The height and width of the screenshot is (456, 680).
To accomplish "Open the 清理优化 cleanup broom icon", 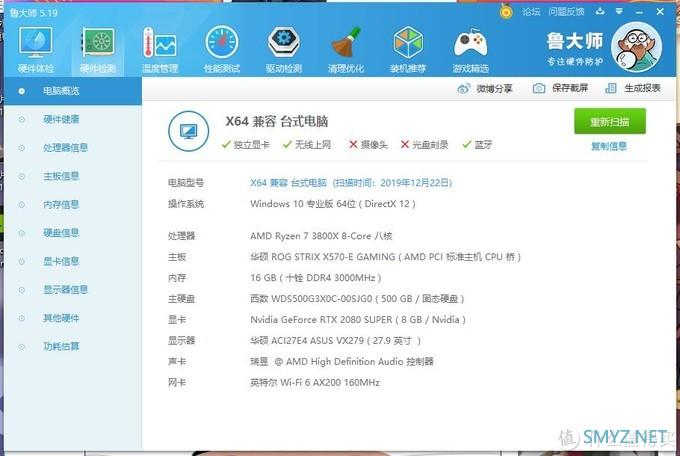I will 346,49.
